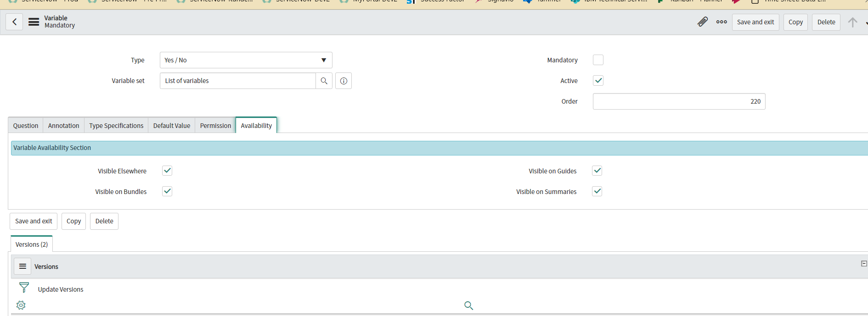Click the up arrow for previous record
Viewport: 868px width, 316px height.
pyautogui.click(x=852, y=22)
